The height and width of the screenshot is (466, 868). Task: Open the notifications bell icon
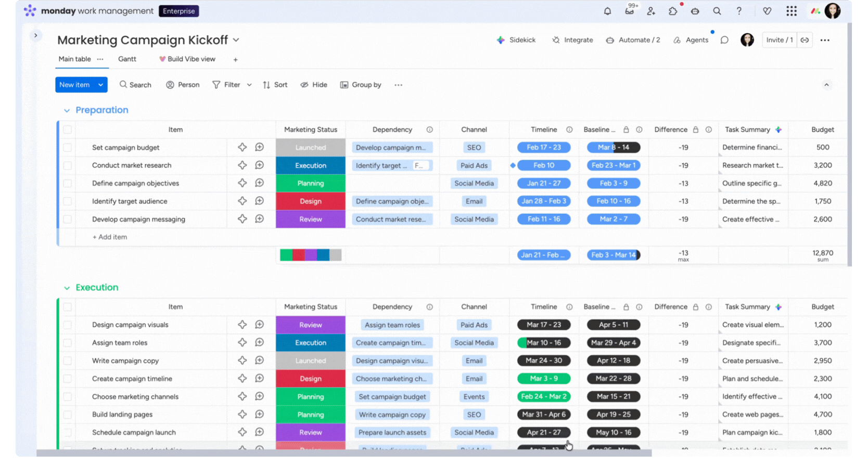[x=607, y=11]
